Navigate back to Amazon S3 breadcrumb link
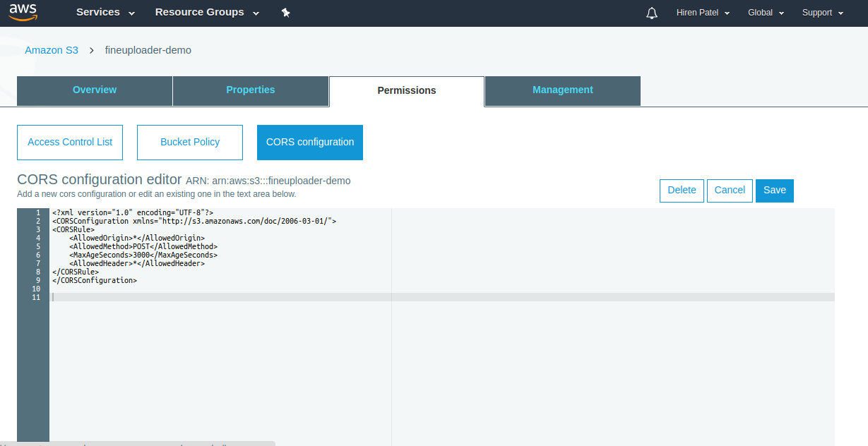This screenshot has width=868, height=446. [x=51, y=50]
